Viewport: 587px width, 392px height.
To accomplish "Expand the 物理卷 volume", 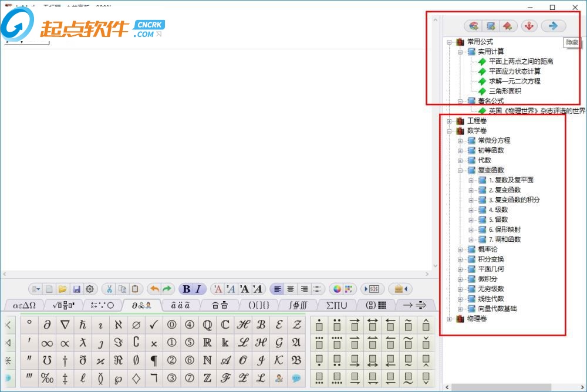I will coord(449,319).
